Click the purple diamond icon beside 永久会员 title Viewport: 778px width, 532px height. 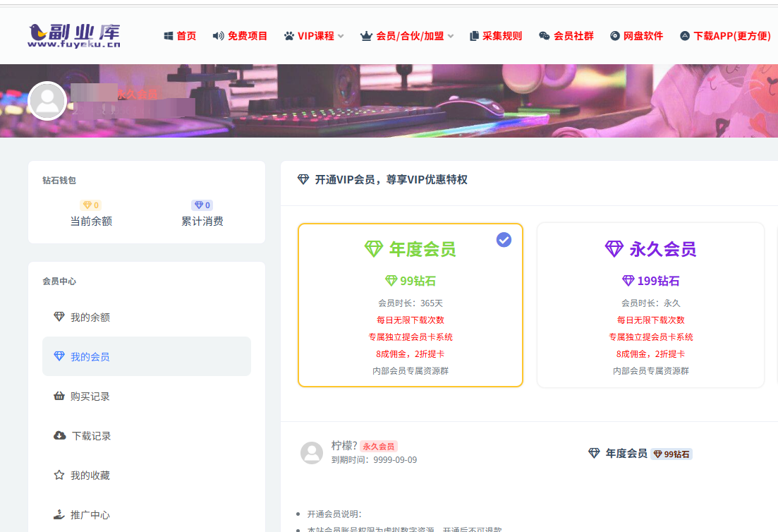[x=614, y=248]
